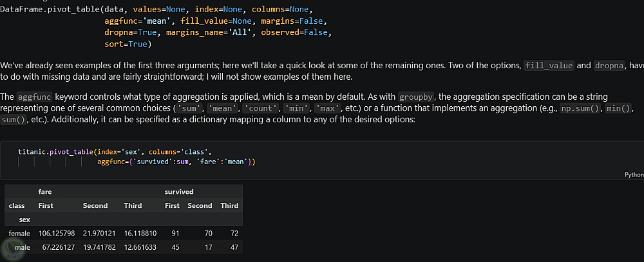The height and width of the screenshot is (262, 644).
Task: Click the Second column header under fare
Action: click(95, 206)
